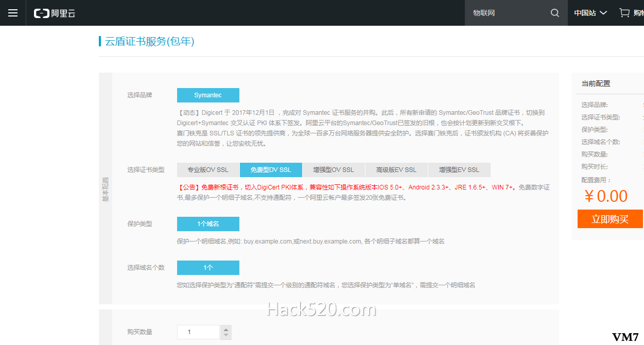The image size is (644, 345).
Task: Click the ￥0.00 price amount
Action: click(606, 196)
